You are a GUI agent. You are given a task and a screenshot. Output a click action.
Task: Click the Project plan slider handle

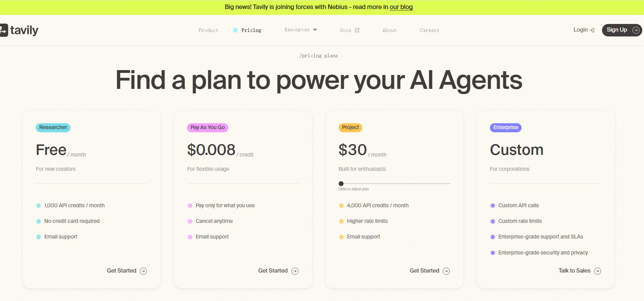[x=341, y=184]
